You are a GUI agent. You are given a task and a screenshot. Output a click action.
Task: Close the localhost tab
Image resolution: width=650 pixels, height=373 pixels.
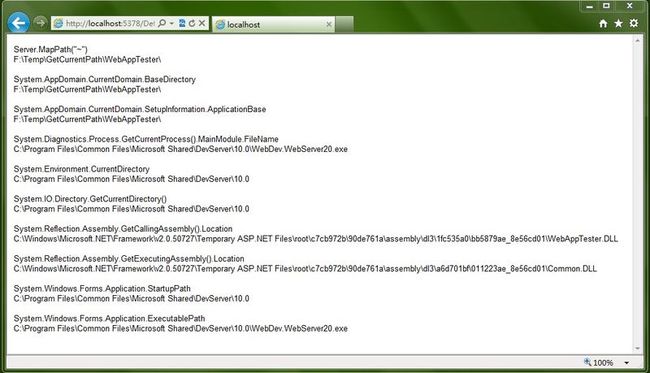[x=329, y=24]
